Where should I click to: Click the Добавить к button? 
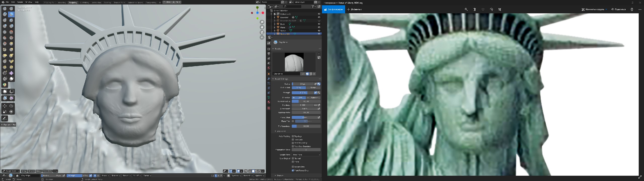354,9
